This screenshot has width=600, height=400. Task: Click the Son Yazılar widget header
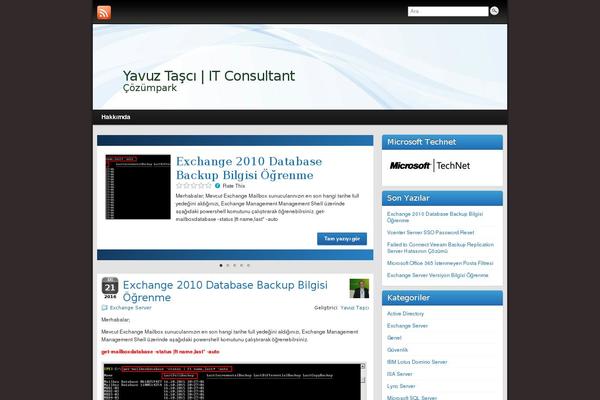coord(442,198)
